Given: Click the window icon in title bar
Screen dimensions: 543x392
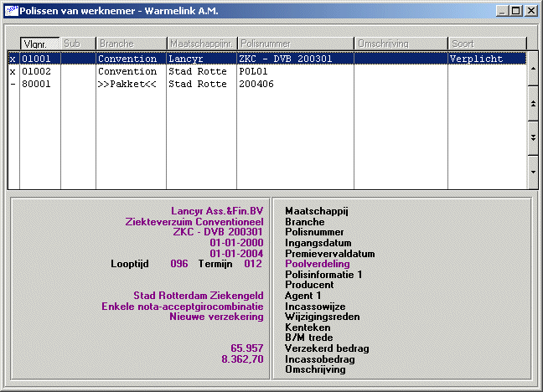Looking at the screenshot, I should pos(11,11).
